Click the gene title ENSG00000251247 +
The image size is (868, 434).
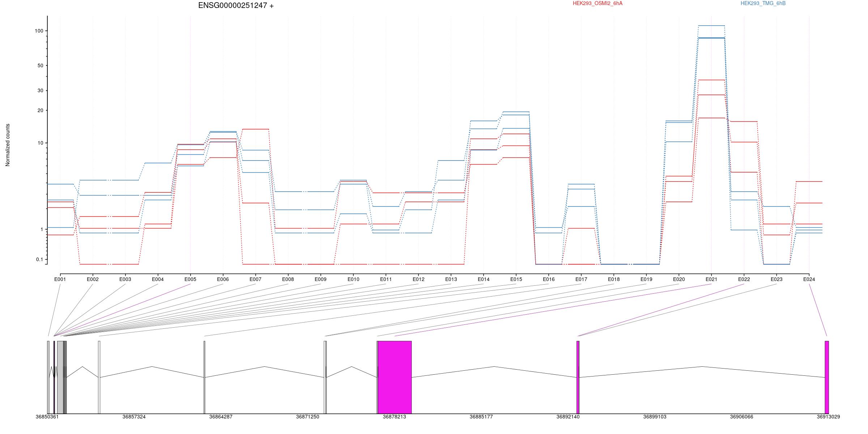coord(236,5)
